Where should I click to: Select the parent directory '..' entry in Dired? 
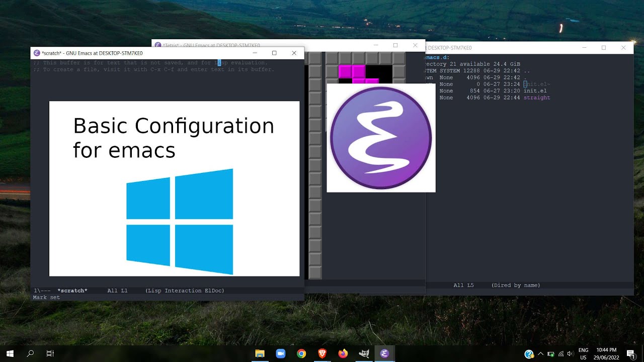pyautogui.click(x=526, y=71)
